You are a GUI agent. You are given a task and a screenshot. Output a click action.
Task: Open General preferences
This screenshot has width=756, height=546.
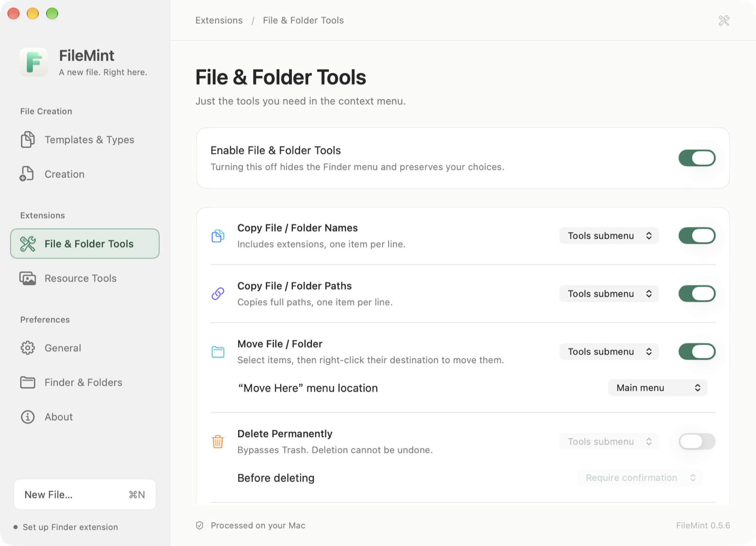pos(85,348)
